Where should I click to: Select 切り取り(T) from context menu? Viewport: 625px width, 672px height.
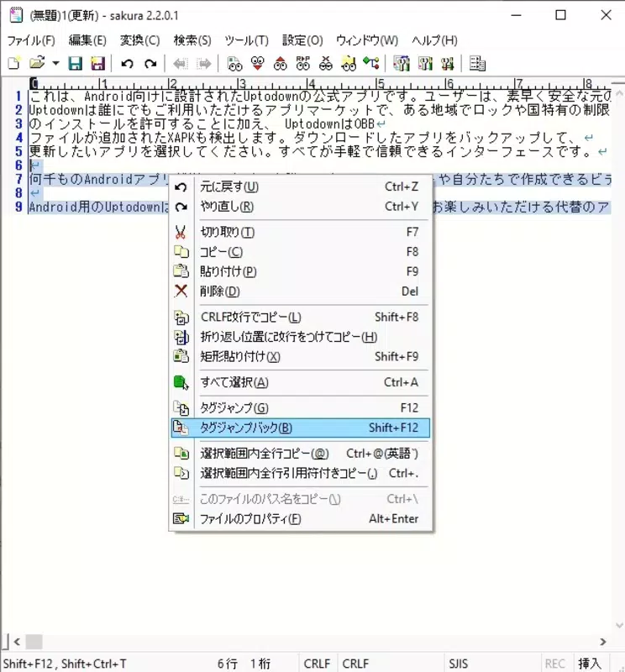300,233
